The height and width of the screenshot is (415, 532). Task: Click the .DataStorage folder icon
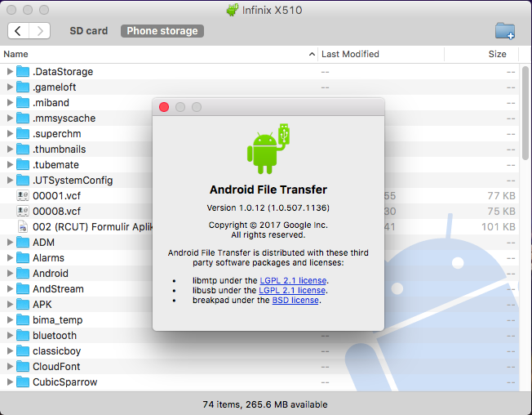23,72
